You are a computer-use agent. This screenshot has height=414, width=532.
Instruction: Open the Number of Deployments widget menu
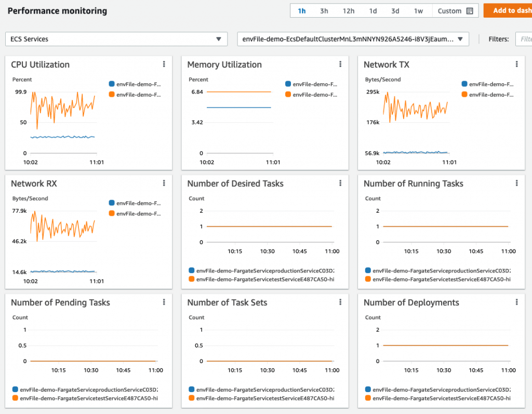[517, 302]
